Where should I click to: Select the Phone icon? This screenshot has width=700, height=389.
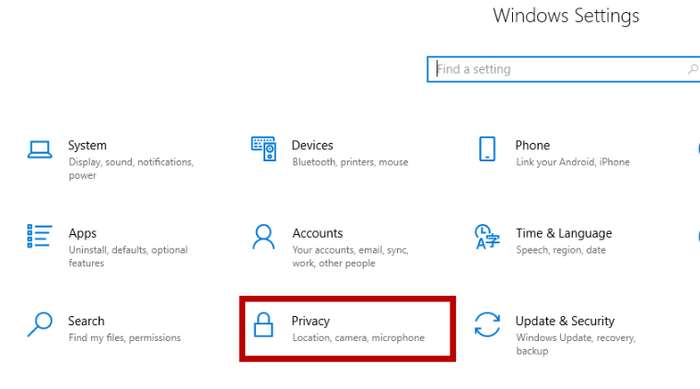point(487,149)
